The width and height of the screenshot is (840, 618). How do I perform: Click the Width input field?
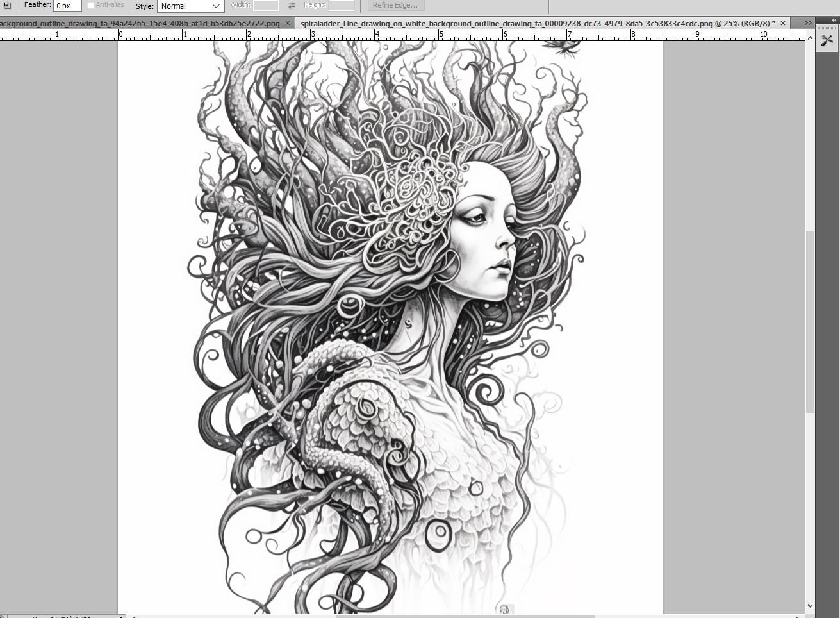click(x=266, y=5)
